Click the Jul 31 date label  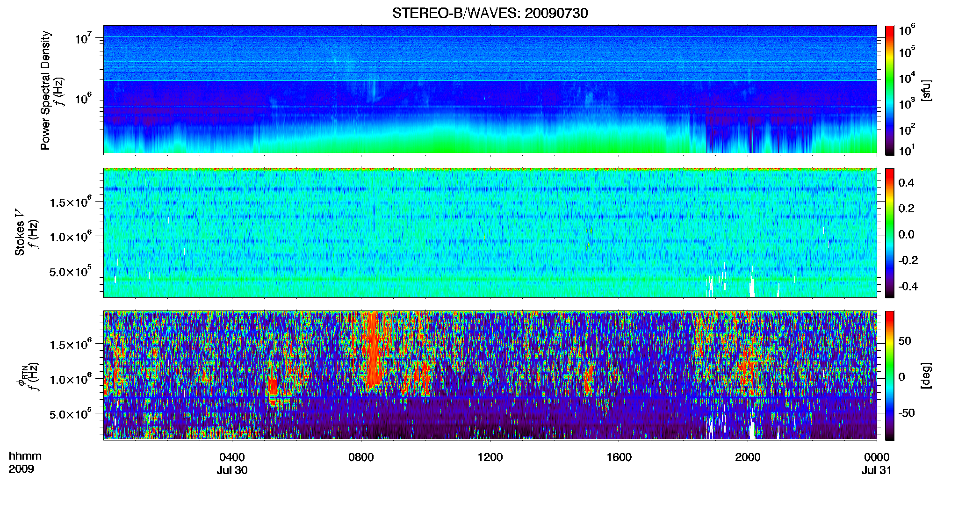click(877, 470)
